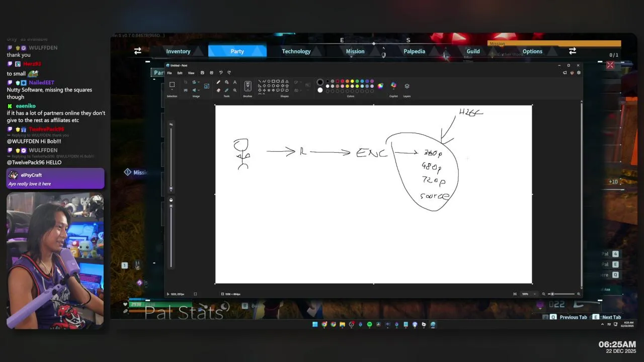
Task: Select the Party game tab
Action: [237, 51]
